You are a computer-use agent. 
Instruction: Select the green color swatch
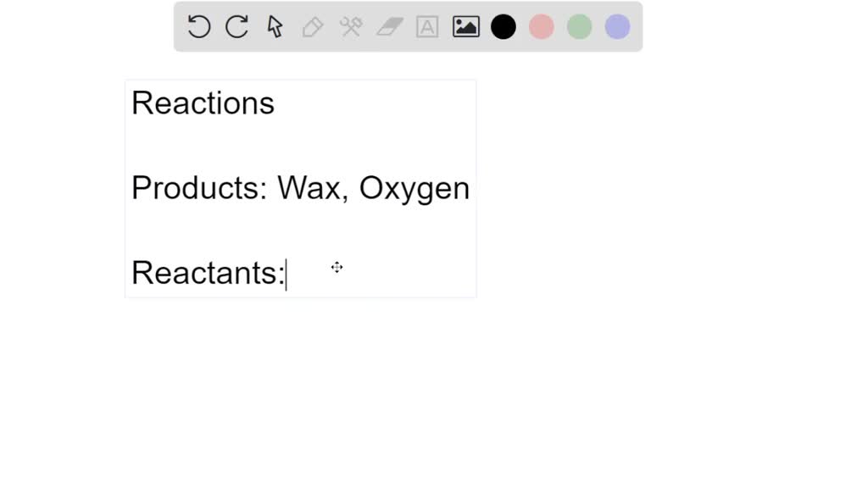(579, 26)
